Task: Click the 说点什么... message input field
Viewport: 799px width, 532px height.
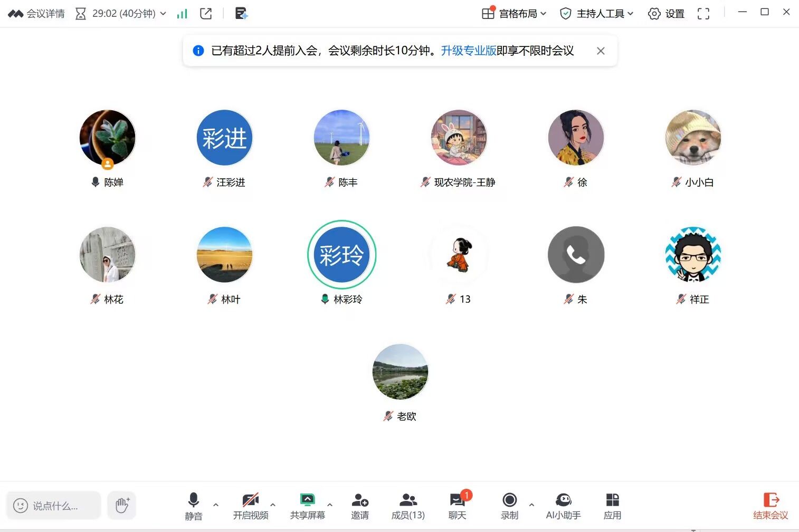Action: (x=54, y=506)
